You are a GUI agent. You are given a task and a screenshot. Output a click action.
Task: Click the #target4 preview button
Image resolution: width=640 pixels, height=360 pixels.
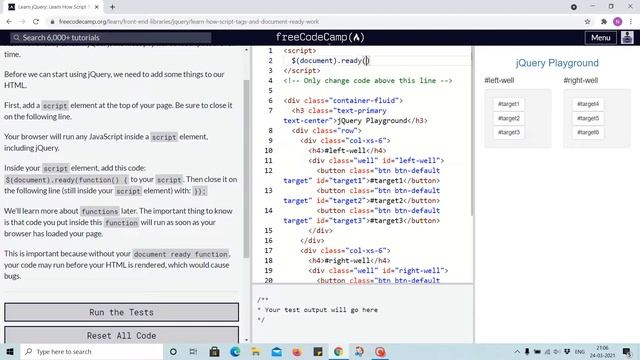coord(588,104)
